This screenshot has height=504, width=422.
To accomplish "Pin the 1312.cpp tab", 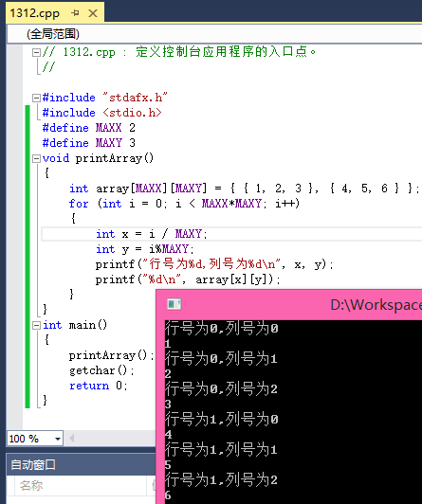I will [x=75, y=13].
